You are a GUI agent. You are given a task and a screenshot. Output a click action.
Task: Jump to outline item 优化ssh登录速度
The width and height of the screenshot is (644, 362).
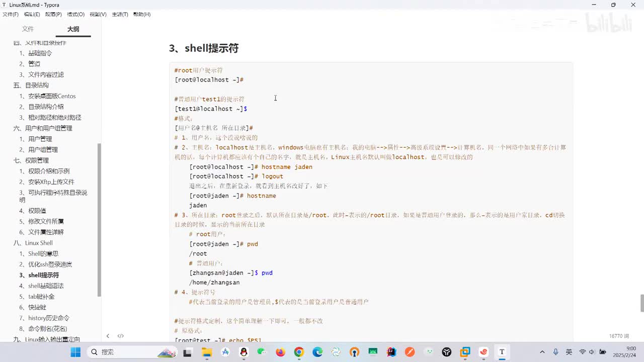tap(46, 264)
